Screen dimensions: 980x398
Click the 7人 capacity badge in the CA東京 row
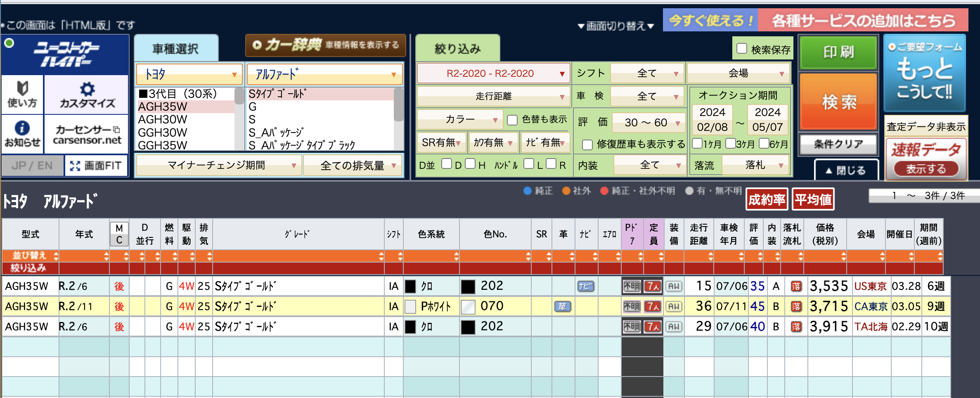click(653, 306)
